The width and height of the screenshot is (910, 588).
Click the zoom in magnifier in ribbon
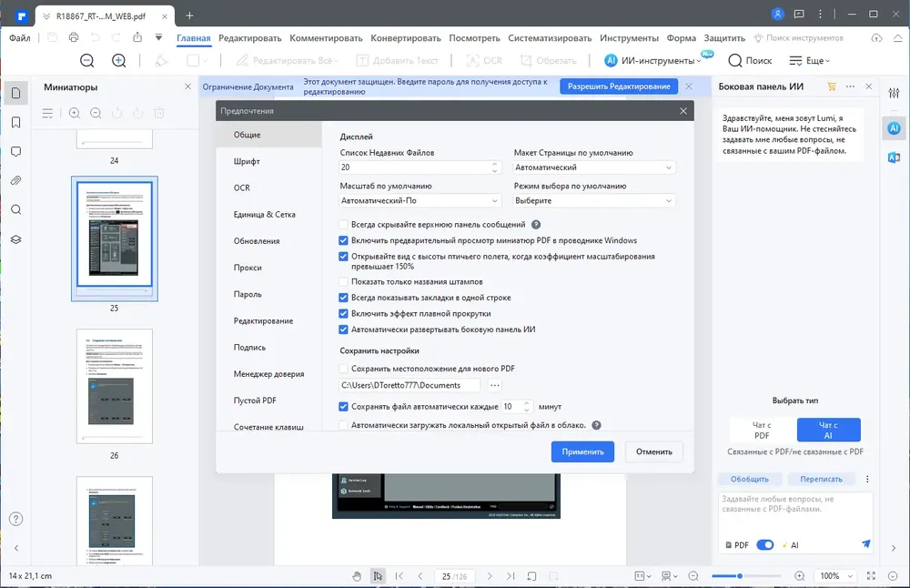[119, 60]
